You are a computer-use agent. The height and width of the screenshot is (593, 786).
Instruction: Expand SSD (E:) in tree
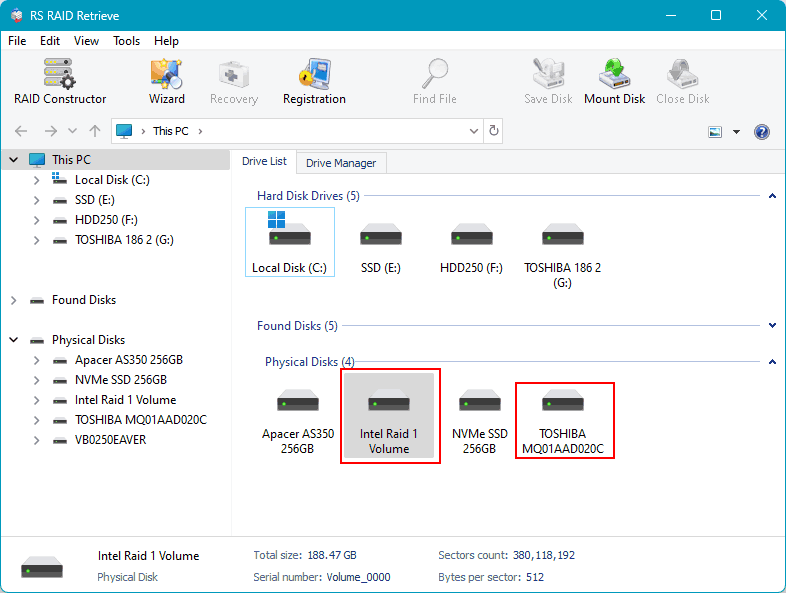click(x=36, y=200)
